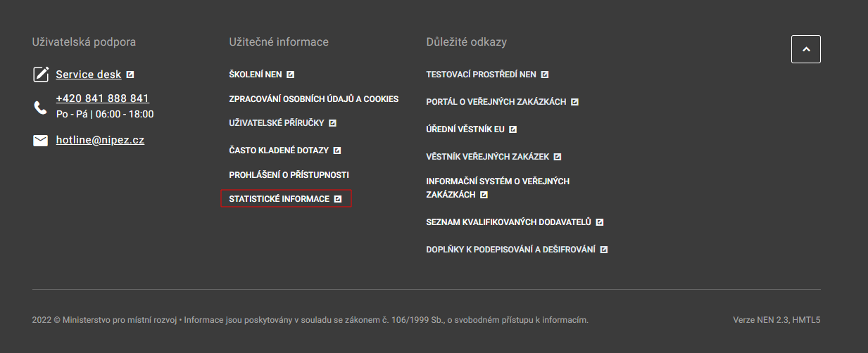Open Prohlášení o přístupnosti page
Viewport: 868px width, 353px height.
[x=289, y=175]
